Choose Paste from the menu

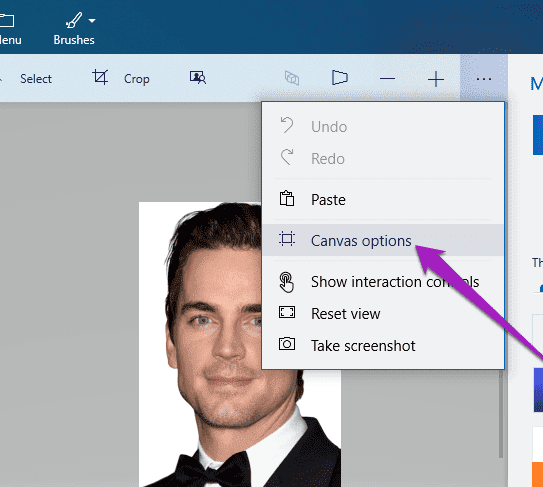click(x=383, y=200)
